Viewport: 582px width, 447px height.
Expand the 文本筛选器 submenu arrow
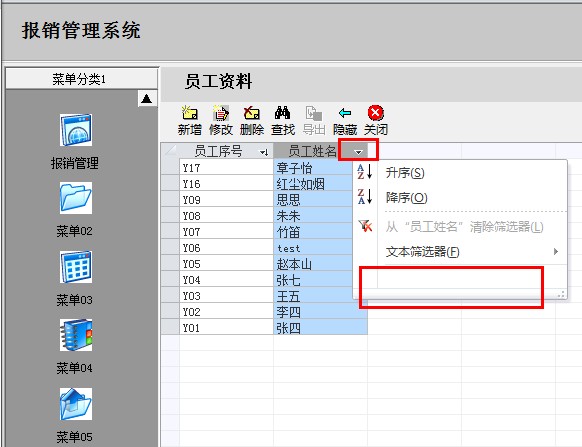click(x=556, y=251)
